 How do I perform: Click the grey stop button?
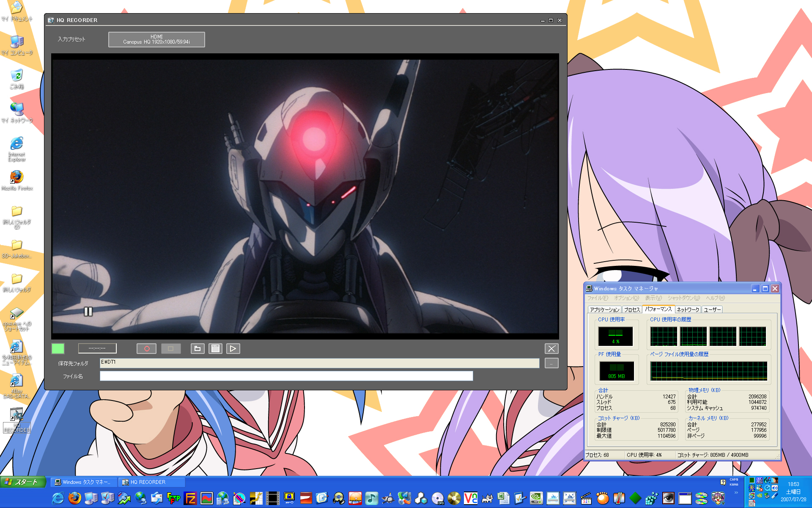[171, 348]
